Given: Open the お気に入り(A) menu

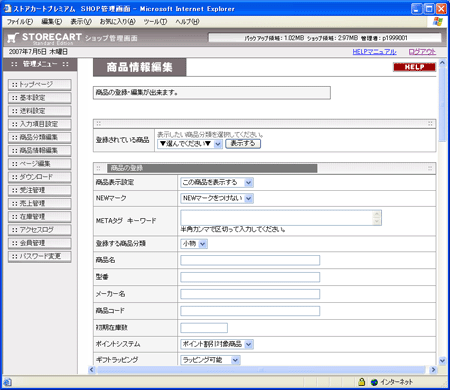Looking at the screenshot, I should (117, 22).
